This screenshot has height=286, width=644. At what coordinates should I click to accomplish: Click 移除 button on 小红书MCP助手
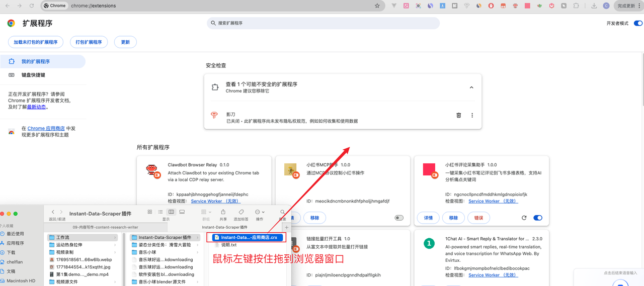(314, 218)
